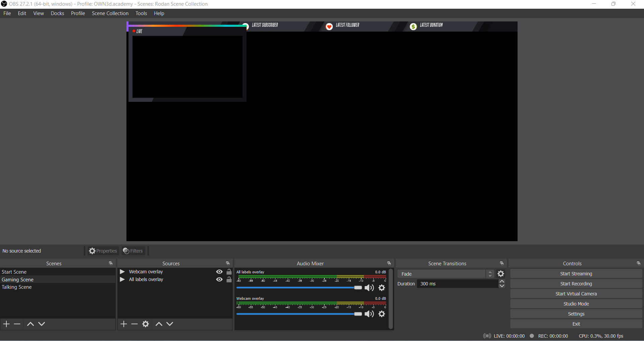Open the Docks menu
This screenshot has width=644, height=341.
[x=57, y=13]
